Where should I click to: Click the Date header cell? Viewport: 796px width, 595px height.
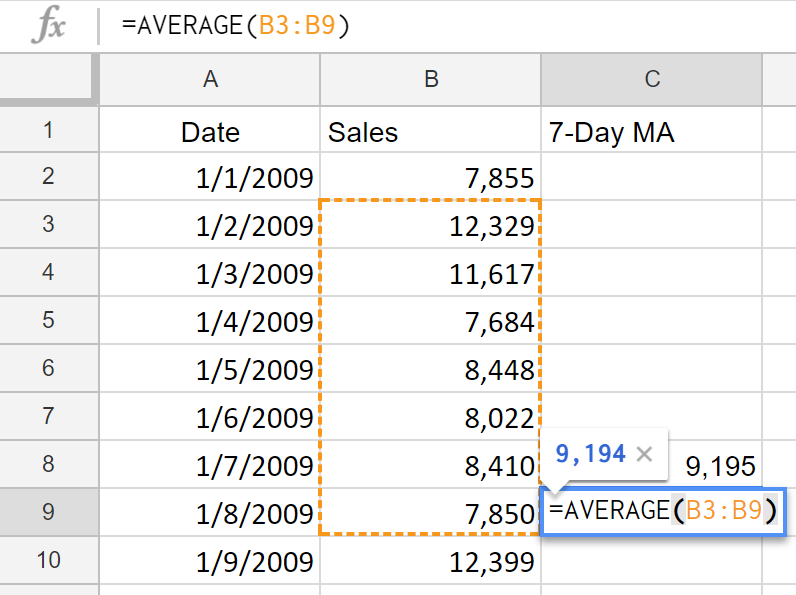coord(210,132)
